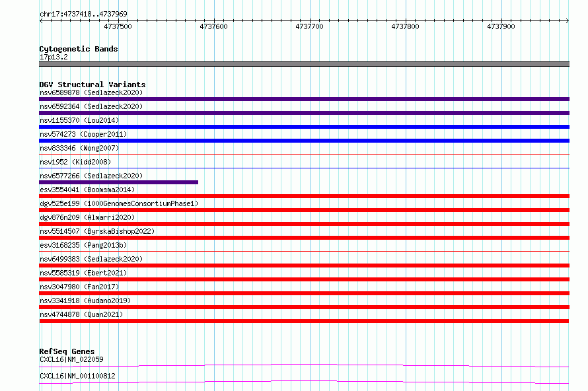Open variant nsv5514507 (ByrskaBishop2022) label
Image resolution: width=588 pixels, height=391 pixels.
click(x=97, y=231)
